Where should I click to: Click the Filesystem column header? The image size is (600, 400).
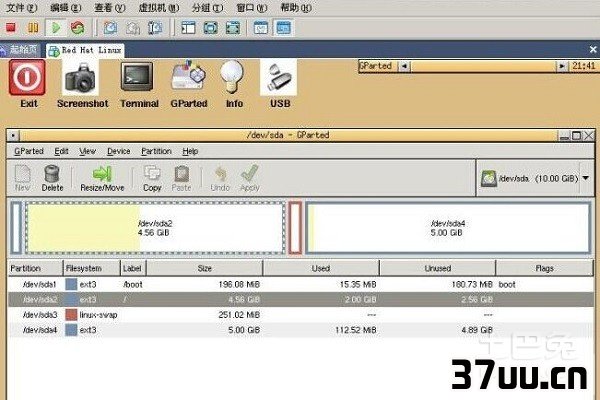click(92, 268)
